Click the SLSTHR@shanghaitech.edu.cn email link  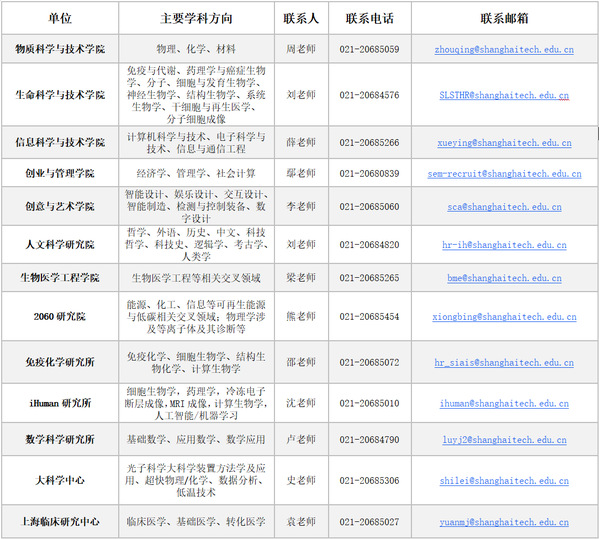pos(504,95)
